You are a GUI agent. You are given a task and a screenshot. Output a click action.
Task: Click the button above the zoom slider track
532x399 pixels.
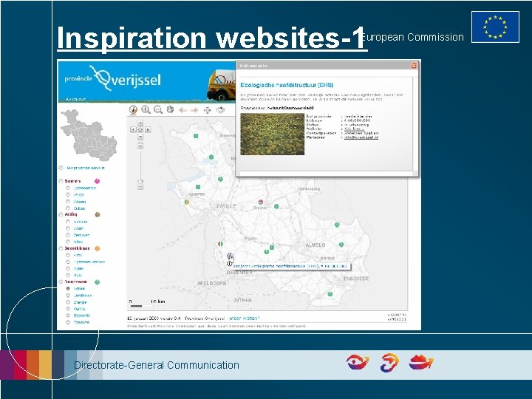coord(140,146)
